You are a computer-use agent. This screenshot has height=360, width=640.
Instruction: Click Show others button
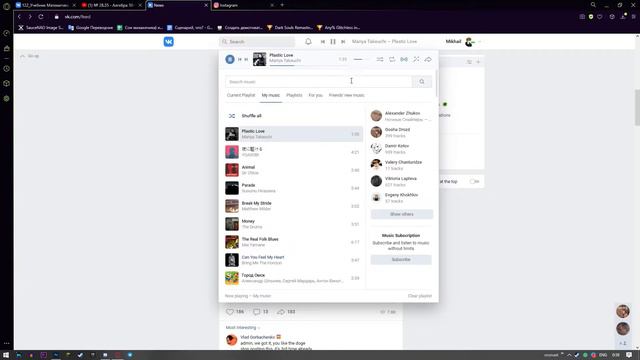tap(402, 214)
